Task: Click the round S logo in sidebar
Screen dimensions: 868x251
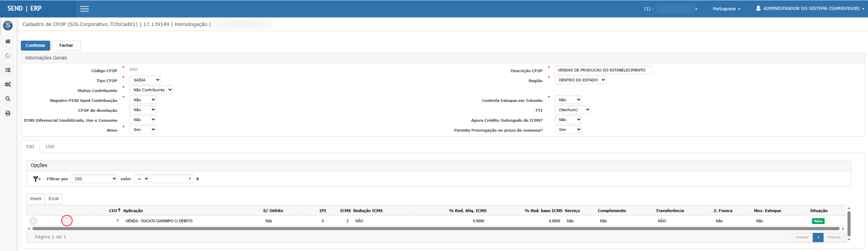Action: 8,25
